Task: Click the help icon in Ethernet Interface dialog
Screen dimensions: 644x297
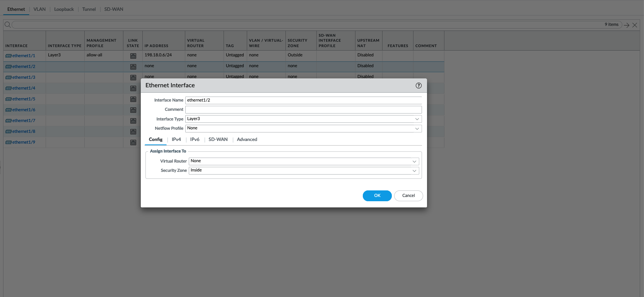Action: [419, 86]
